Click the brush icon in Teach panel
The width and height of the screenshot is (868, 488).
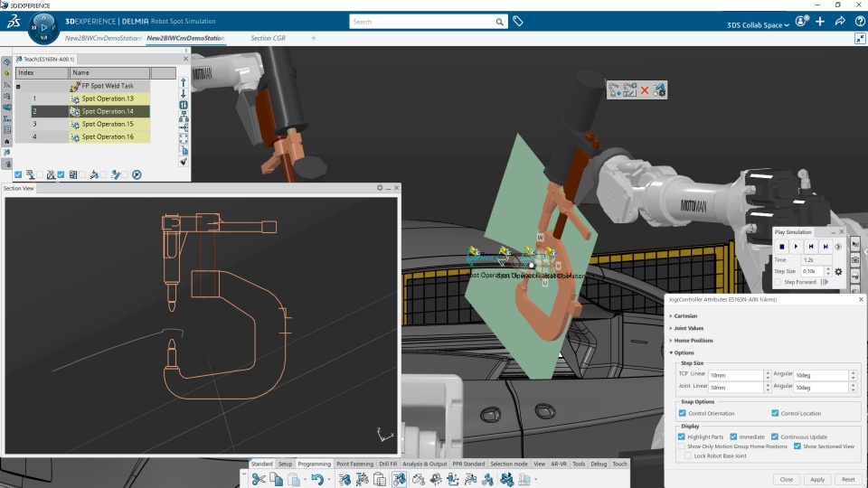(184, 162)
